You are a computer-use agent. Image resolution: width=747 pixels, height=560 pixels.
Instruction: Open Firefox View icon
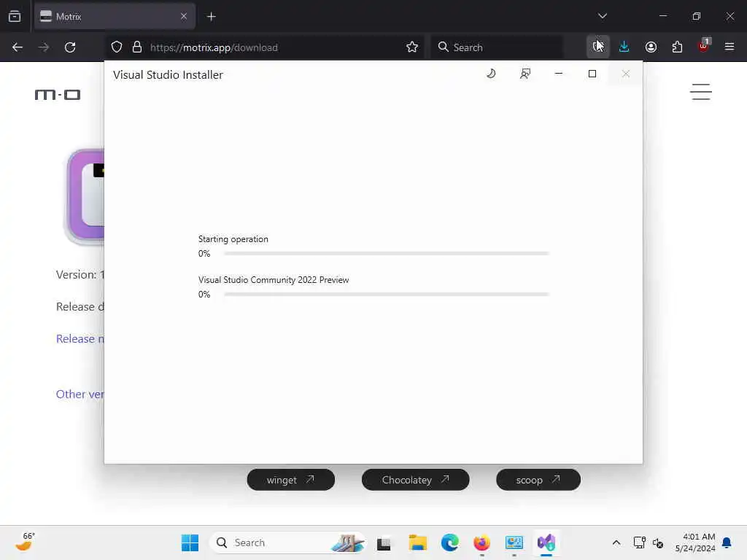click(15, 17)
